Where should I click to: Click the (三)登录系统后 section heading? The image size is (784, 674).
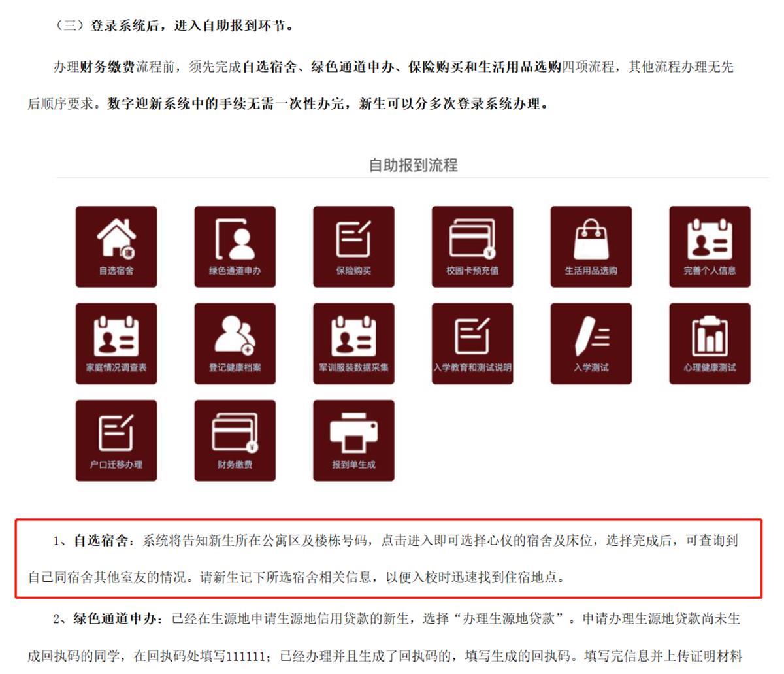[x=174, y=26]
